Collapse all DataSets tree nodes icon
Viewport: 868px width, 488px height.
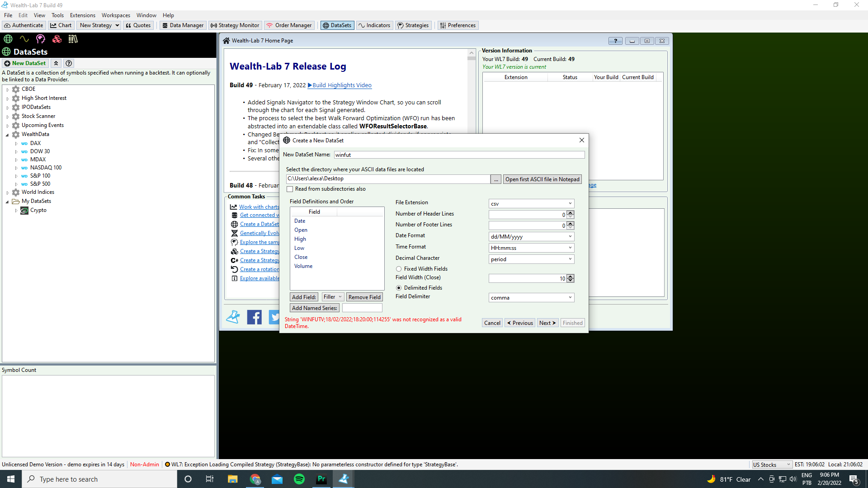[x=56, y=63]
